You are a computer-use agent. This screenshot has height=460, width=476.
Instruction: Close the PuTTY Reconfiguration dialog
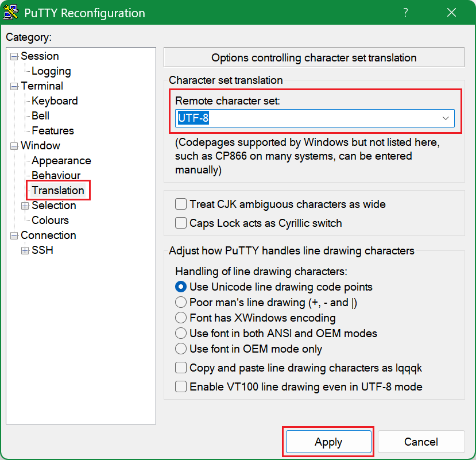coord(451,13)
